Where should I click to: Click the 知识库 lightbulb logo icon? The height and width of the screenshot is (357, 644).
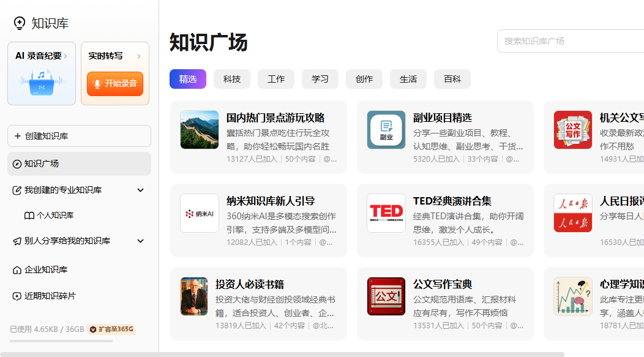(20, 23)
